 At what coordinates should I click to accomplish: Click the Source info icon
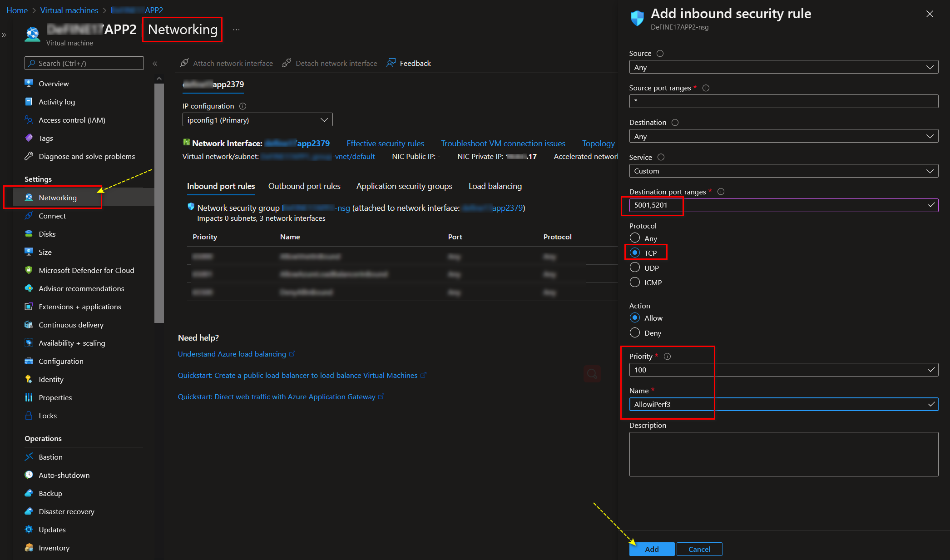click(x=660, y=54)
